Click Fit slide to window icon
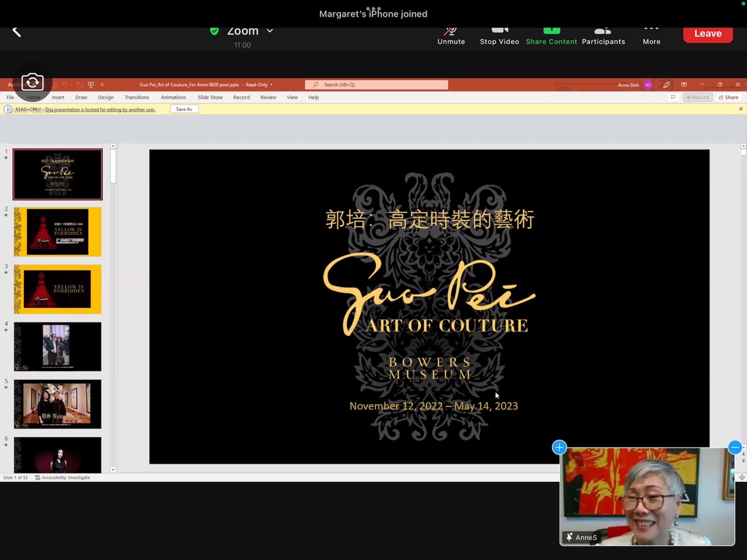Image resolution: width=747 pixels, height=560 pixels. (x=742, y=477)
